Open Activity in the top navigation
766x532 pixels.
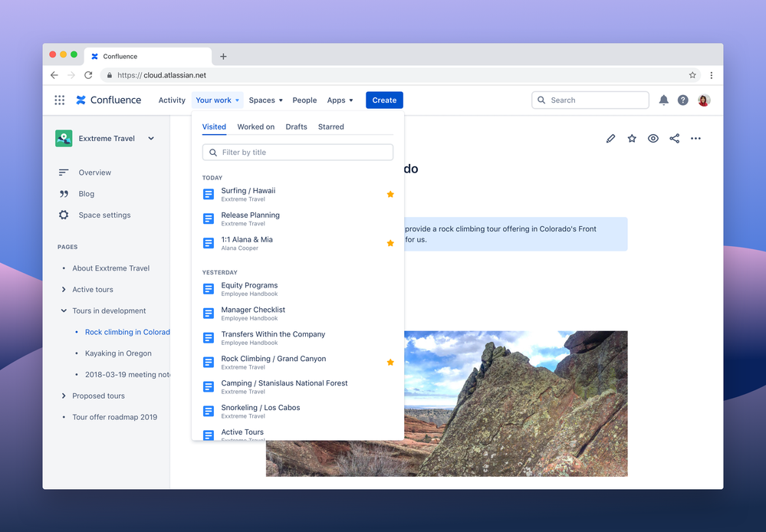(172, 100)
